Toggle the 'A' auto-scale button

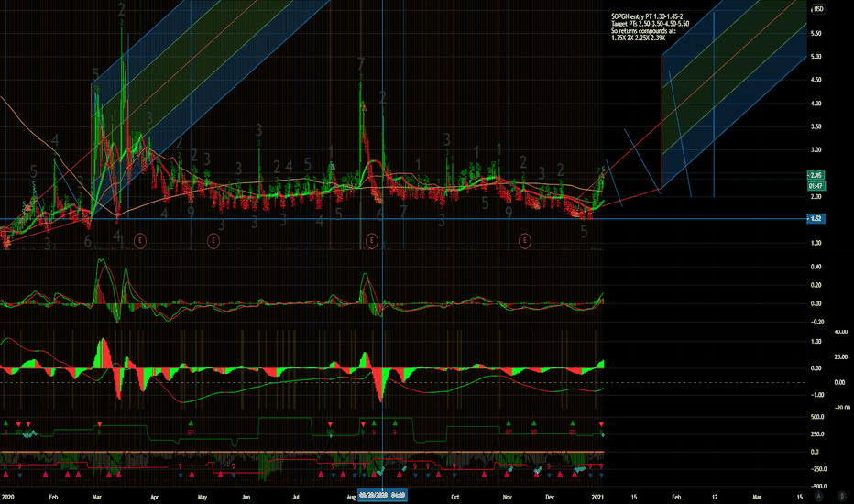818,497
